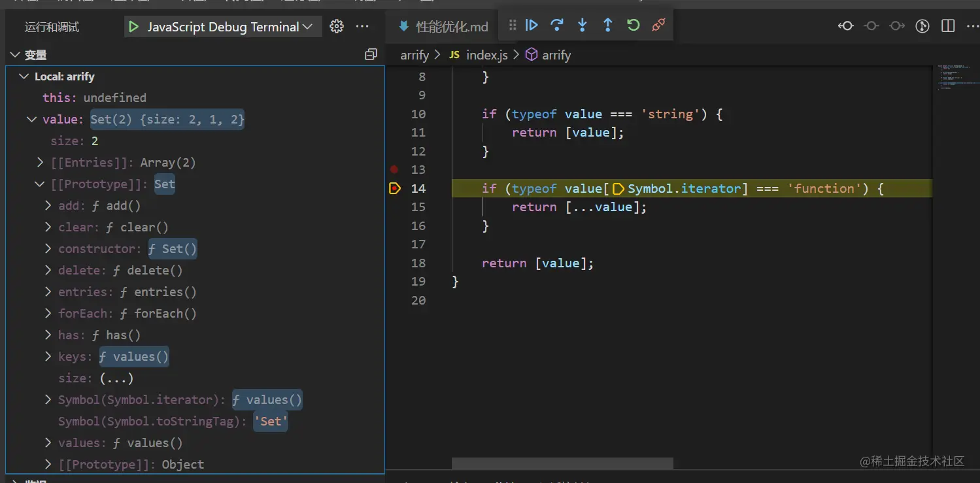Disconnect the debugger

tap(658, 25)
